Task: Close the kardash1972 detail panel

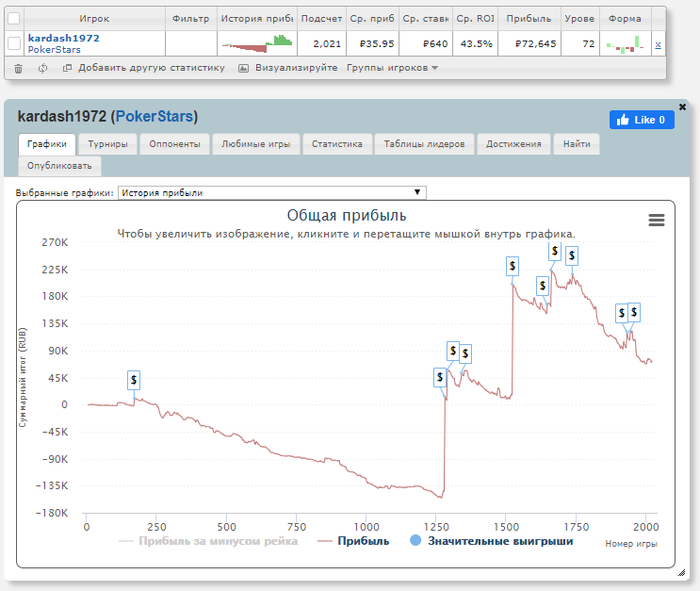Action: tap(682, 107)
